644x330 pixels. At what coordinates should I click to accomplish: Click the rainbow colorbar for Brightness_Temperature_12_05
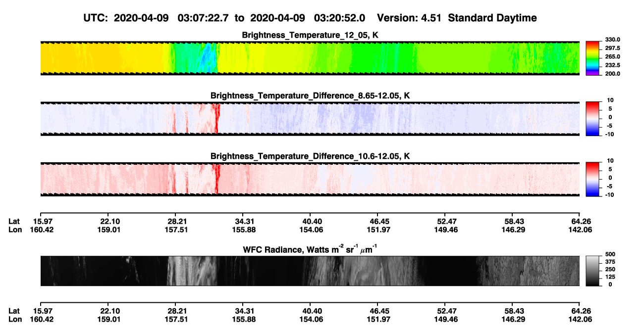[592, 58]
